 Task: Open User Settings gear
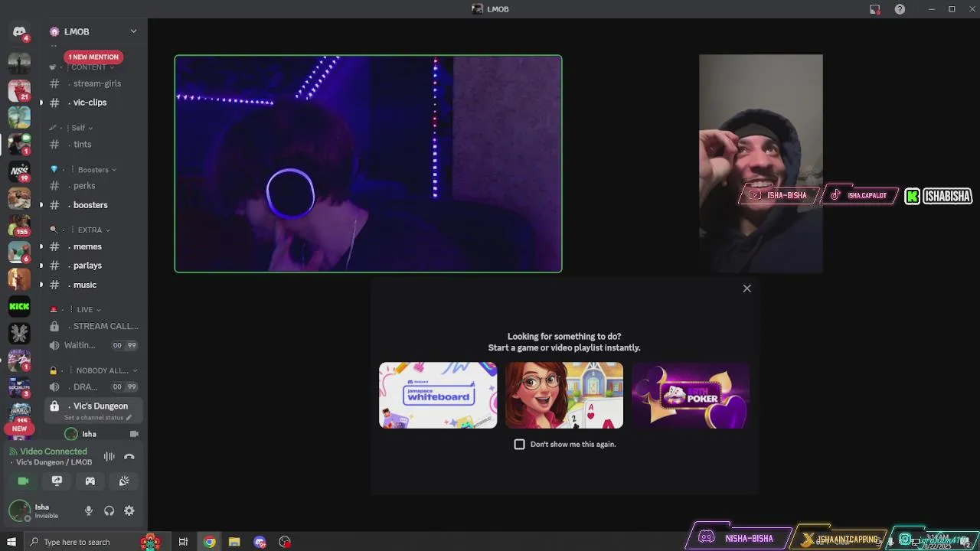coord(129,510)
